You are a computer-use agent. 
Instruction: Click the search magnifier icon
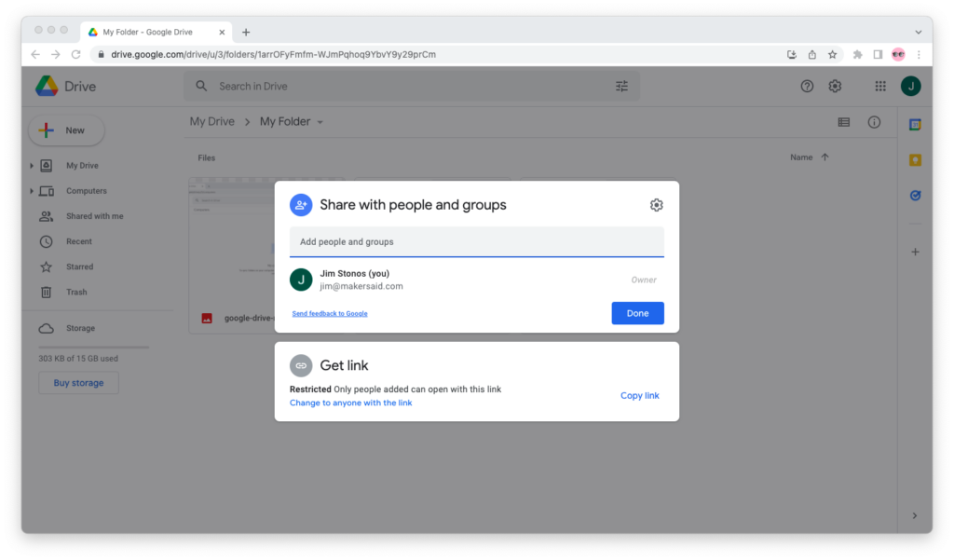[x=201, y=86]
